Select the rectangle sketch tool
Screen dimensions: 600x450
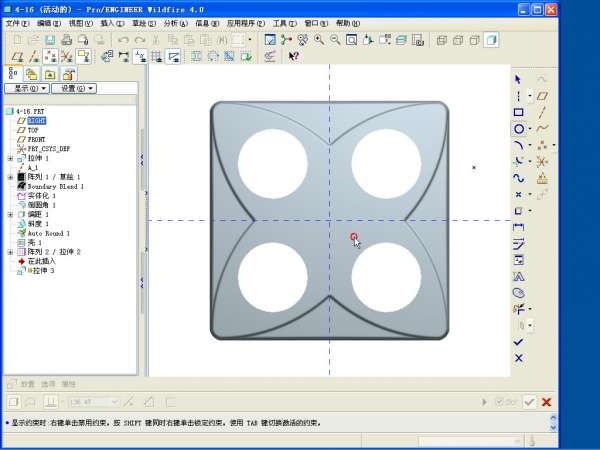pos(518,112)
